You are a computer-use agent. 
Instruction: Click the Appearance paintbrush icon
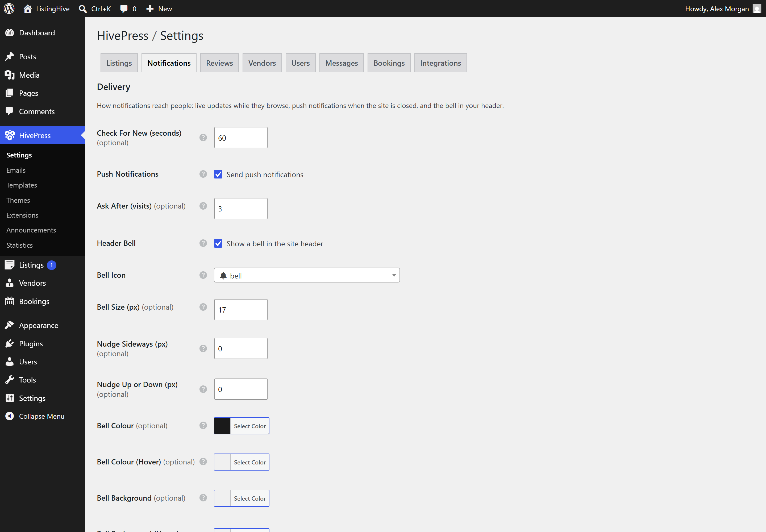coord(10,325)
